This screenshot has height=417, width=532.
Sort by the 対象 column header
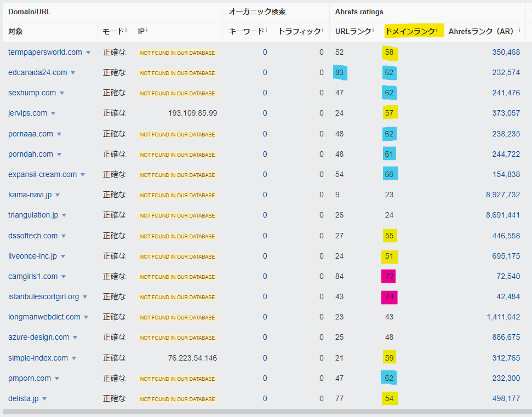click(x=15, y=31)
